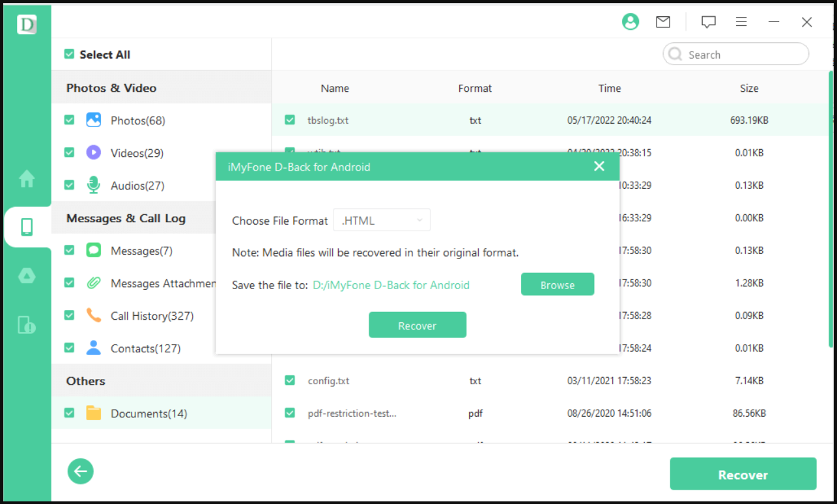This screenshot has height=504, width=837.
Task: Sort by the Time column header
Action: click(610, 88)
